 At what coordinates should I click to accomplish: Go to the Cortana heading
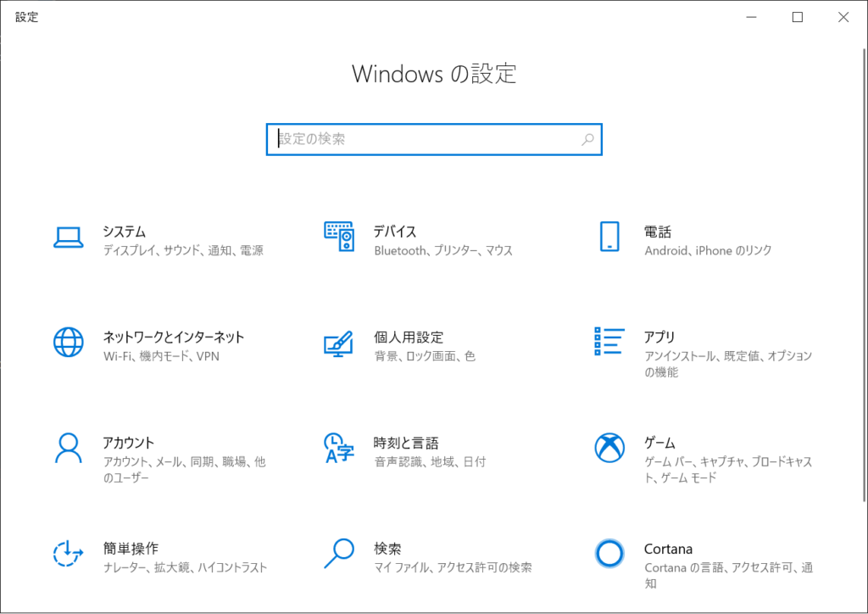tap(668, 549)
